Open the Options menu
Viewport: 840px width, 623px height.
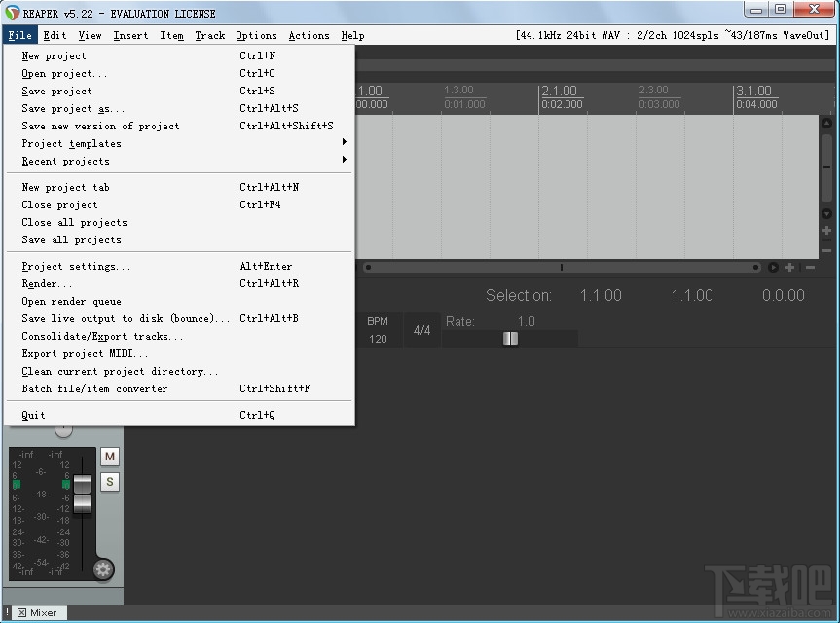[256, 35]
